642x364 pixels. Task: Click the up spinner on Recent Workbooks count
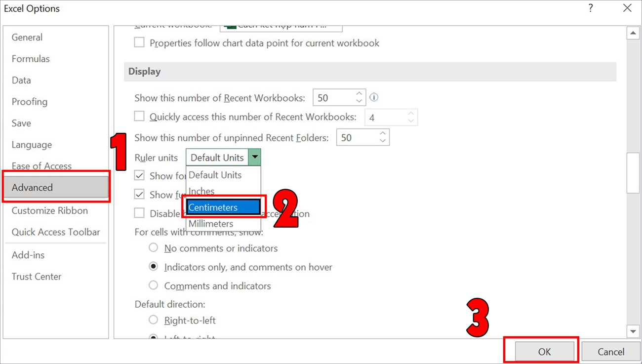359,93
